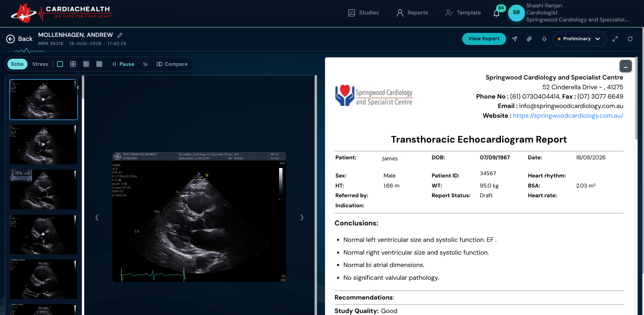Image resolution: width=644 pixels, height=315 pixels.
Task: Select the fifth echo clip thumbnail
Action: click(x=44, y=279)
